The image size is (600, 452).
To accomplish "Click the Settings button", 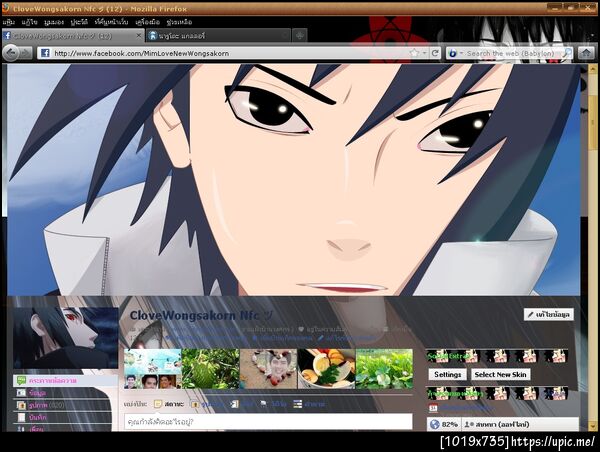I will tap(447, 374).
